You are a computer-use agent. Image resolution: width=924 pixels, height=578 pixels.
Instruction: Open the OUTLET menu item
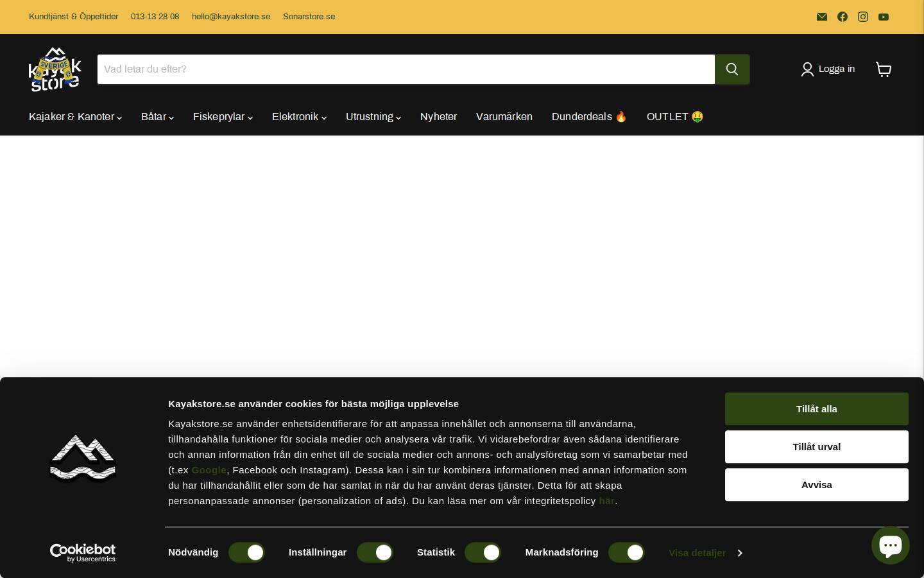tap(675, 117)
